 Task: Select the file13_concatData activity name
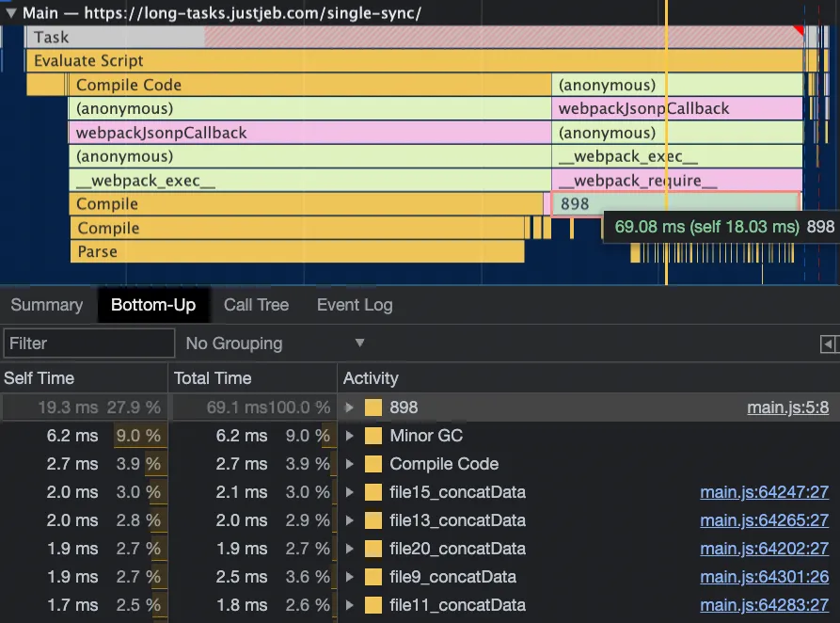(x=457, y=520)
